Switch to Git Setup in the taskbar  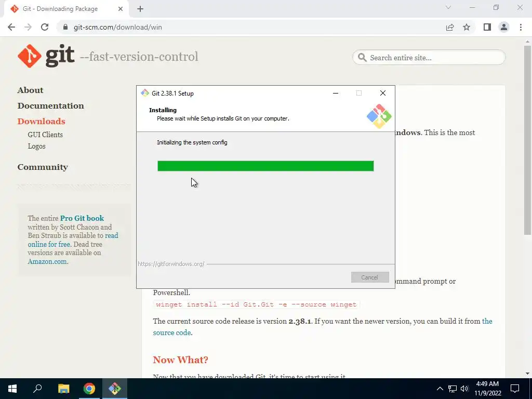click(x=115, y=389)
